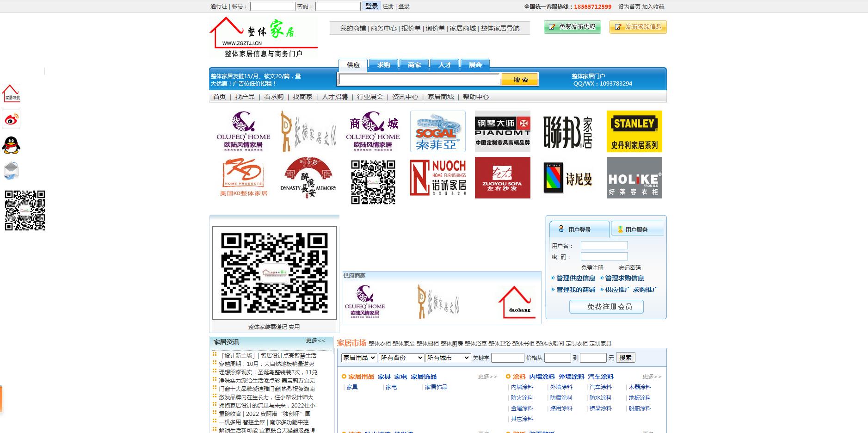Select the 商家 search tab

pyautogui.click(x=414, y=65)
